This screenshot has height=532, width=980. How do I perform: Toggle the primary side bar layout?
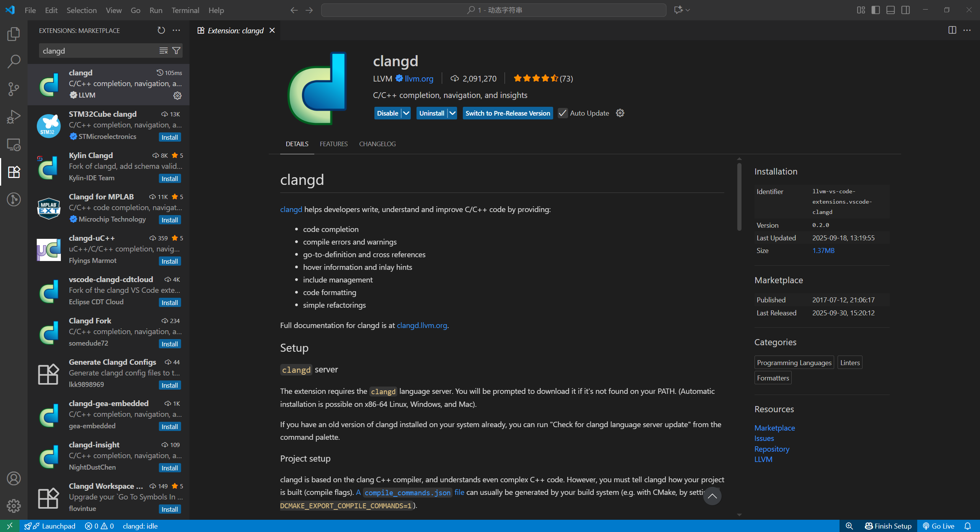pyautogui.click(x=875, y=10)
